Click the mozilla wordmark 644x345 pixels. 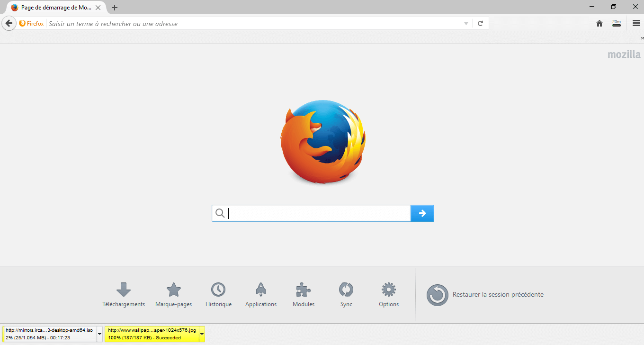[624, 54]
